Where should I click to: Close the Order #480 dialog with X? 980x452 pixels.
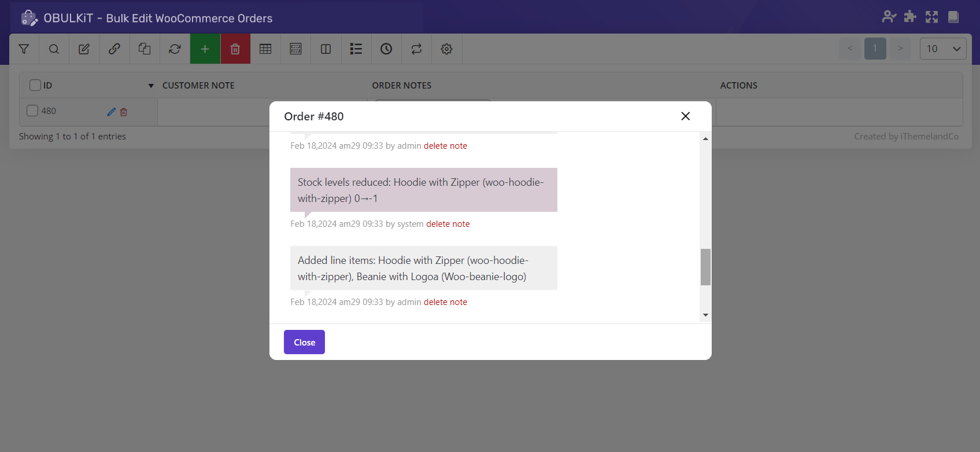click(685, 116)
